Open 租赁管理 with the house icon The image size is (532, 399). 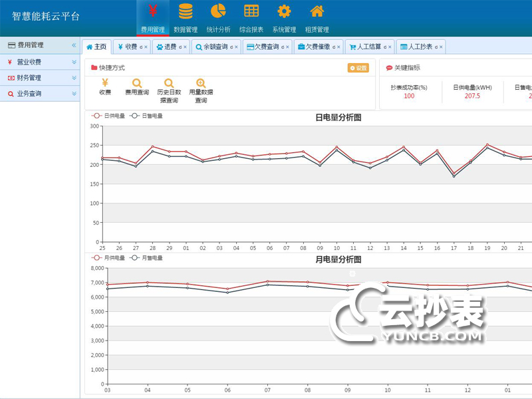(x=317, y=12)
